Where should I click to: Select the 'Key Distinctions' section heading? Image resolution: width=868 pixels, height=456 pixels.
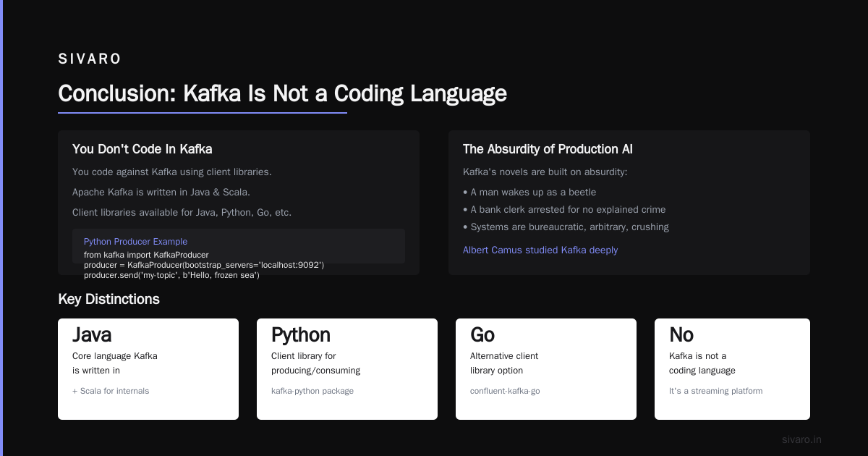109,299
